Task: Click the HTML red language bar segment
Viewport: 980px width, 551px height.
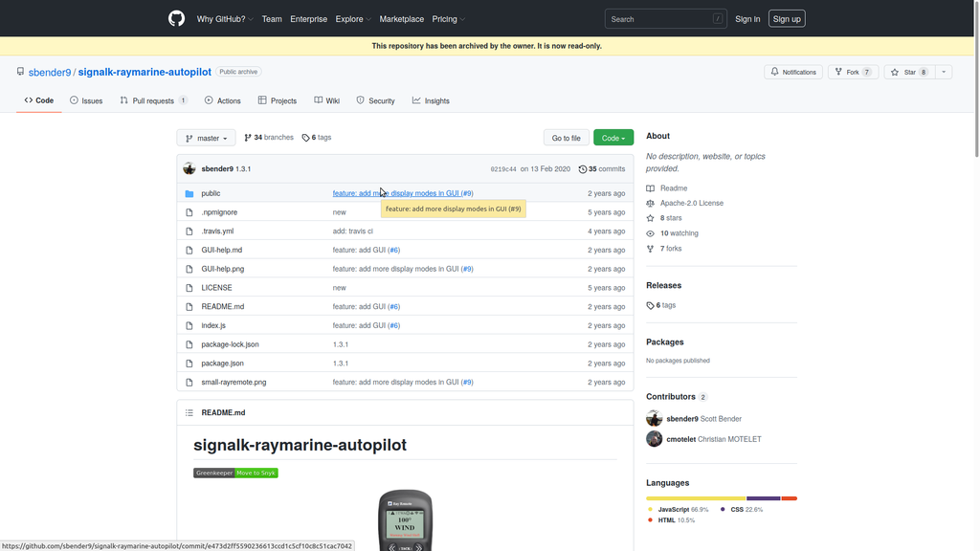Action: point(790,498)
